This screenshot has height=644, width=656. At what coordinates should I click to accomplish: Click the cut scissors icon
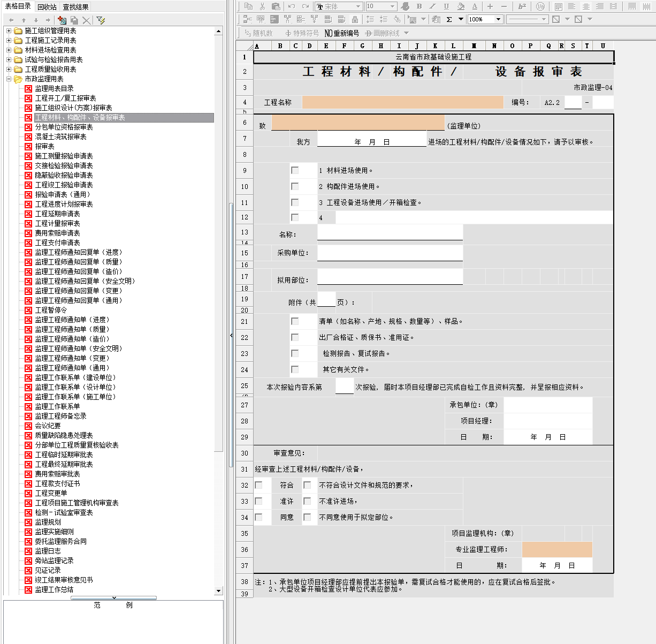coord(262,6)
